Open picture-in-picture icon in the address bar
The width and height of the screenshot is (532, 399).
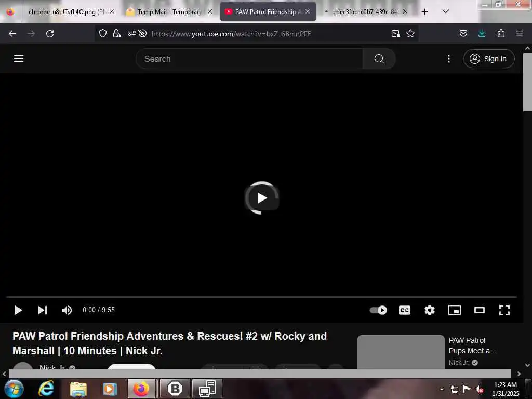pyautogui.click(x=395, y=33)
